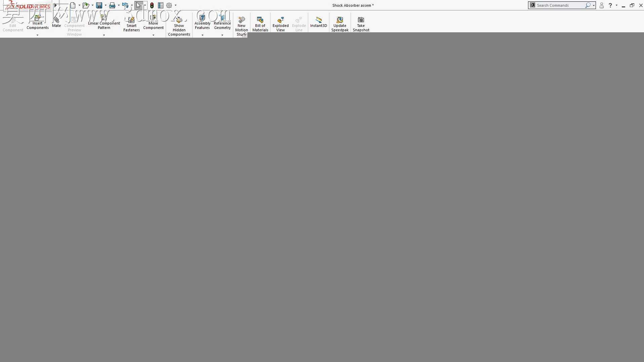Save the Shock Absorber assembly
644x362 pixels.
coord(99,5)
